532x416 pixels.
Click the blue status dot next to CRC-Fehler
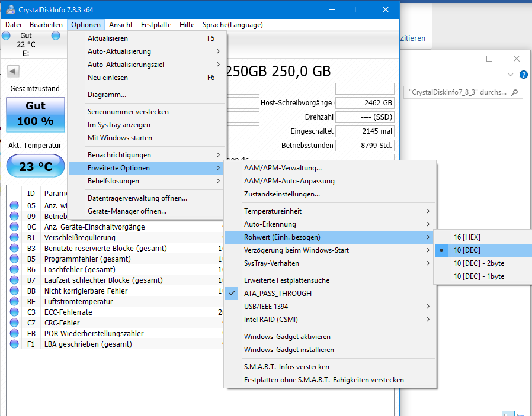click(x=13, y=323)
